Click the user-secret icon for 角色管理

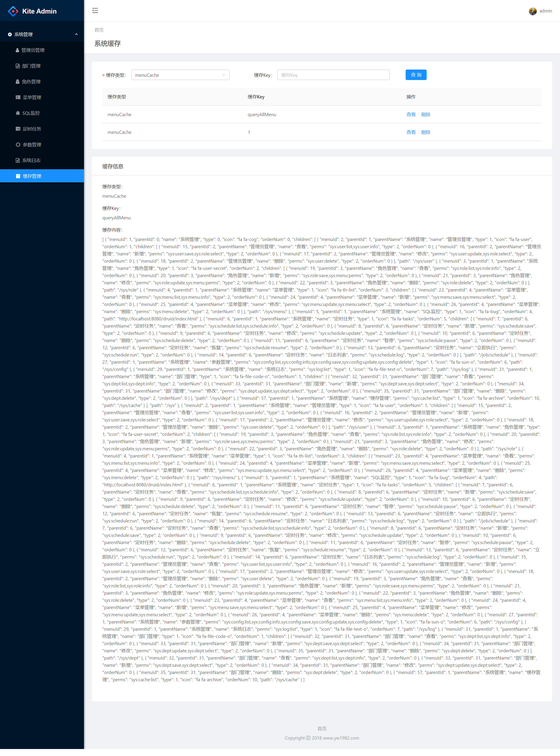pos(18,82)
